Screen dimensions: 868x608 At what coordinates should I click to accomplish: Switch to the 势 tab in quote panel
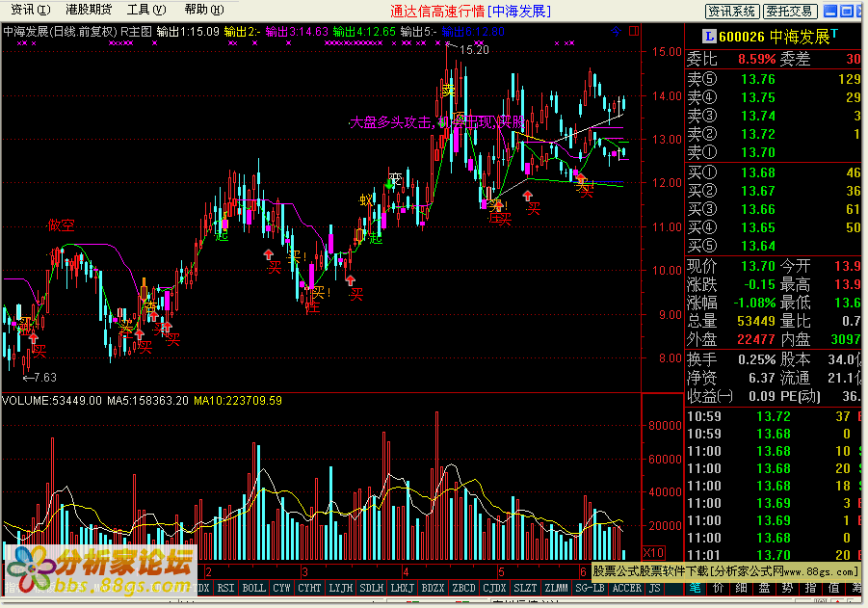click(x=788, y=588)
